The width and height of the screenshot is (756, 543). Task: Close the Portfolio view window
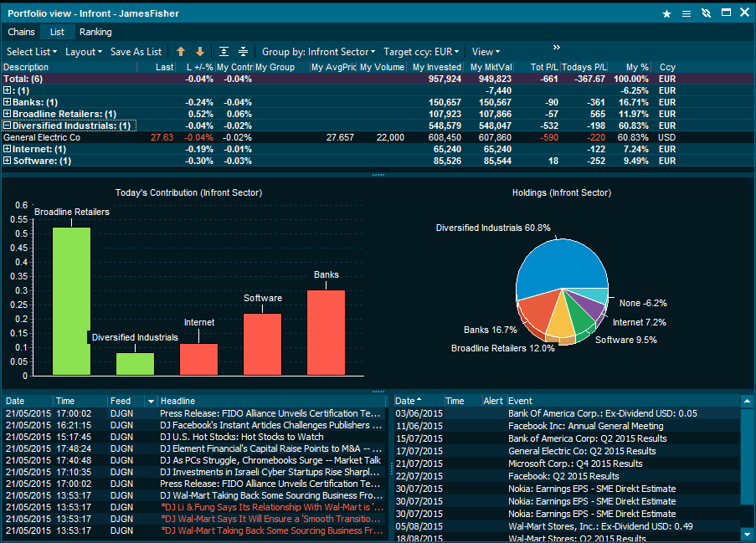point(745,13)
